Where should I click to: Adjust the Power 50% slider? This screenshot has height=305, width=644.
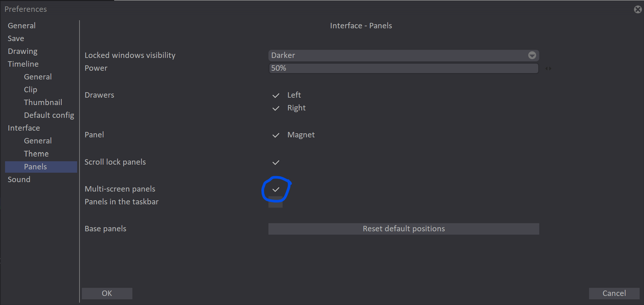click(x=404, y=68)
